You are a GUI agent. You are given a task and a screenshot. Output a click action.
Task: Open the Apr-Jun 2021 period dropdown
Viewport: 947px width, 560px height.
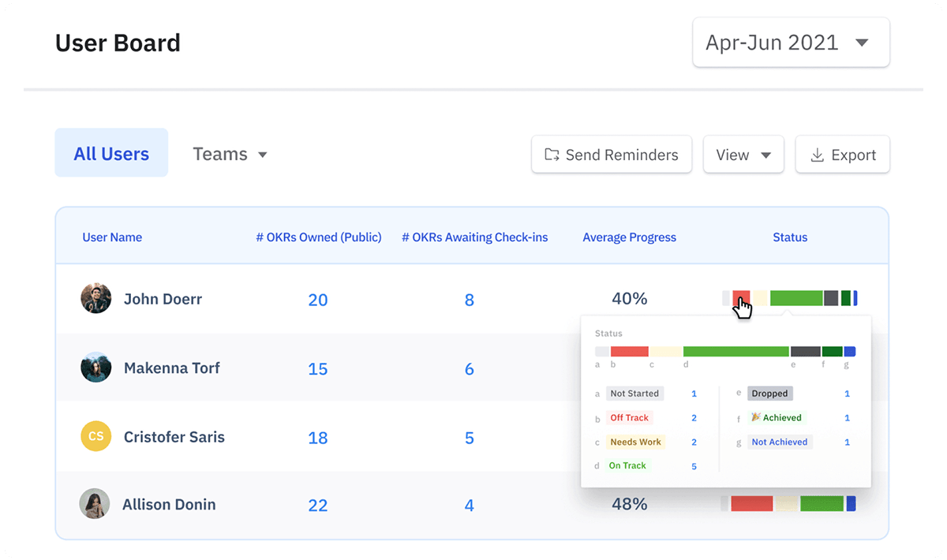pos(790,43)
